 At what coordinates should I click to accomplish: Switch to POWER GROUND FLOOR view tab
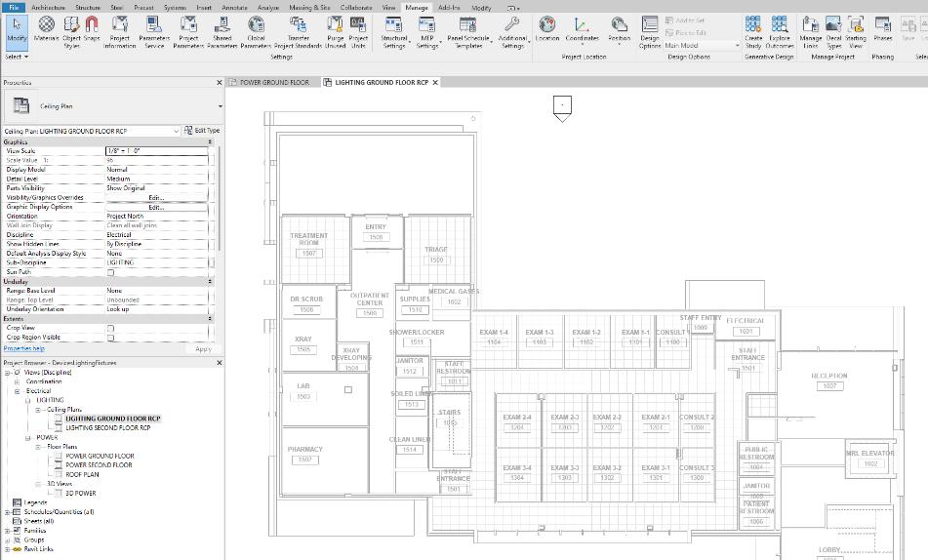point(274,83)
